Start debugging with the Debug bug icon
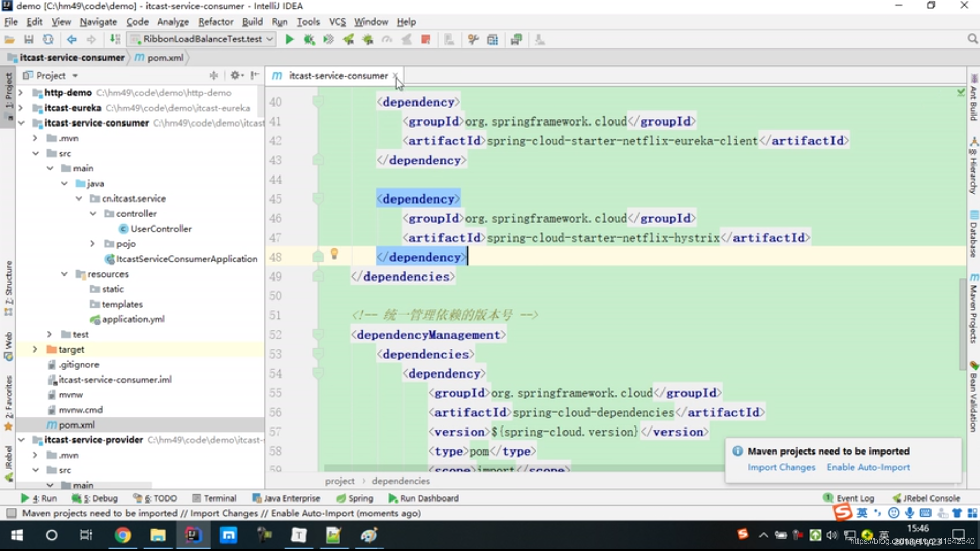Image resolution: width=980 pixels, height=551 pixels. [x=309, y=39]
